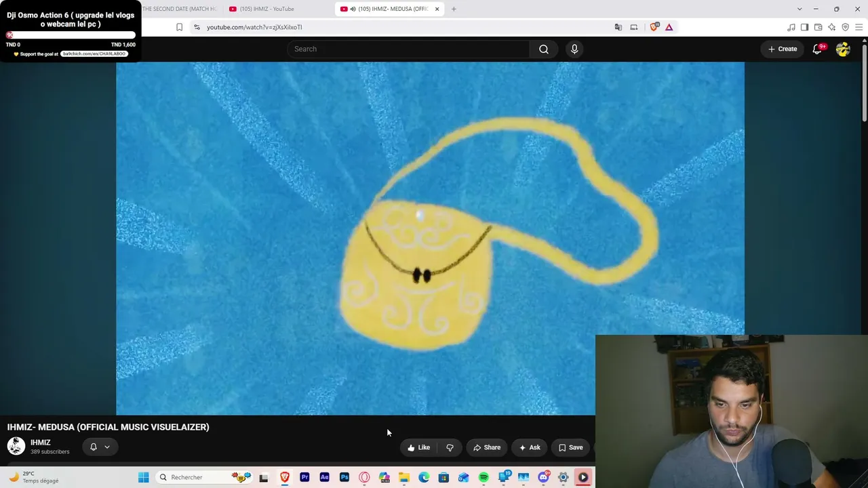The width and height of the screenshot is (868, 488).
Task: Open the tab search dropdown chevron
Action: (800, 9)
